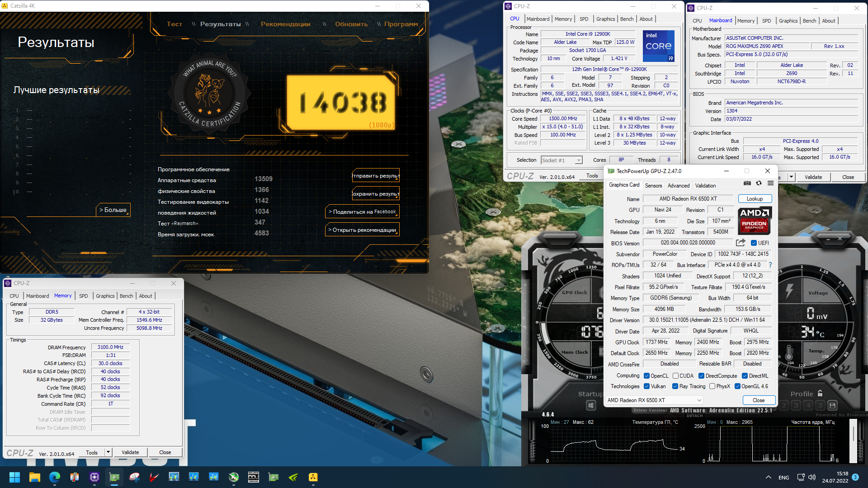
Task: Click the yellow Catzilla taskbar icon
Action: pyautogui.click(x=313, y=477)
